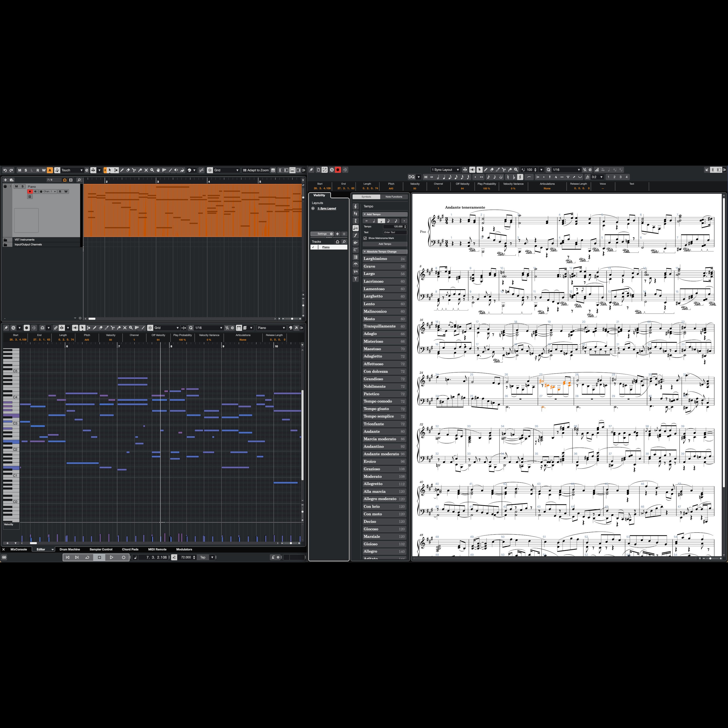Select the Mute tool in project toolbar

tap(146, 170)
